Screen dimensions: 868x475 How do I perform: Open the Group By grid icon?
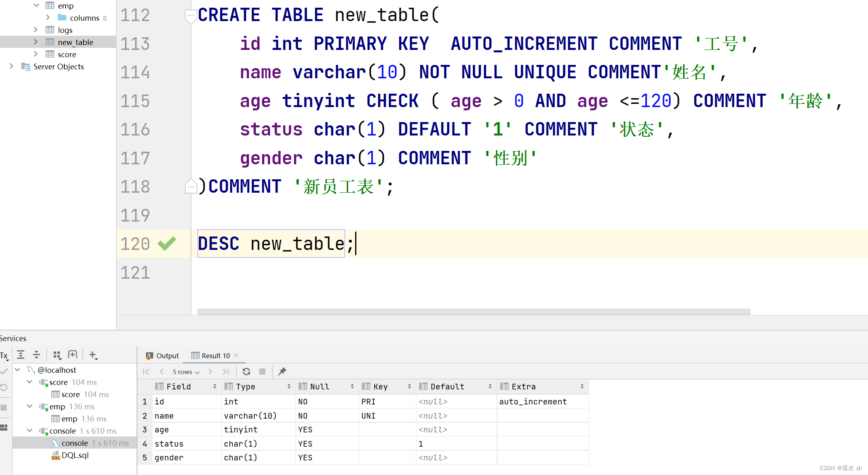pyautogui.click(x=57, y=355)
